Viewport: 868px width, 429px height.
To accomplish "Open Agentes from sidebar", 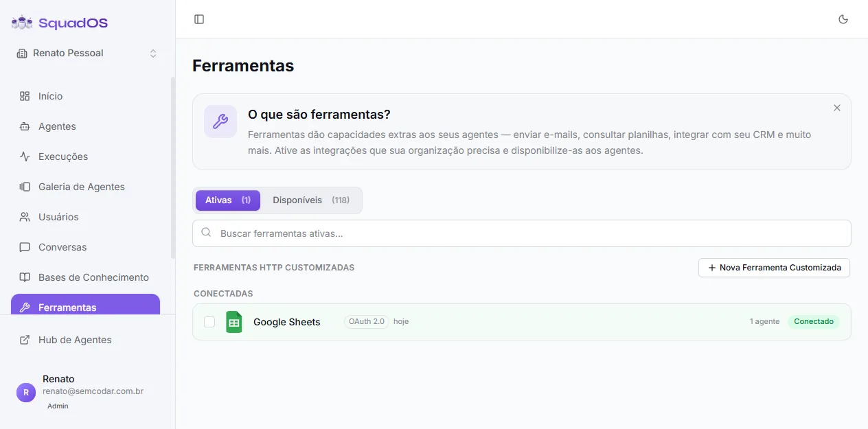I will pyautogui.click(x=85, y=126).
